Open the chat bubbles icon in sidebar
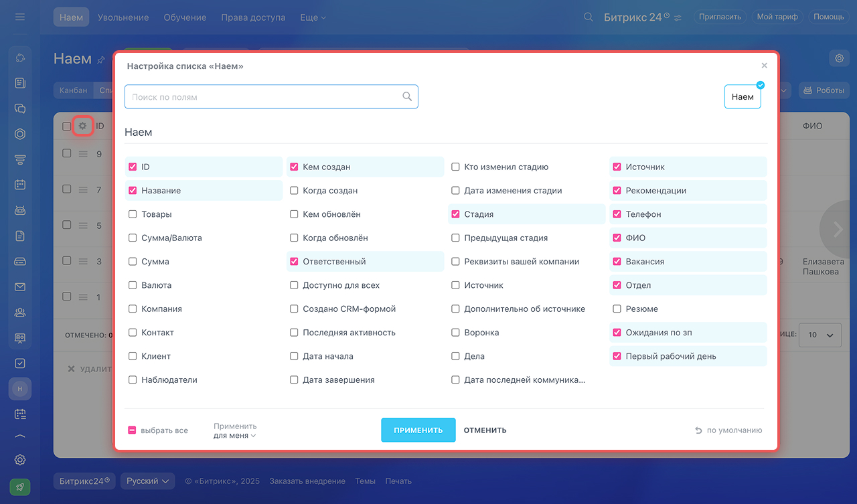Viewport: 857px width, 504px height. tap(20, 108)
